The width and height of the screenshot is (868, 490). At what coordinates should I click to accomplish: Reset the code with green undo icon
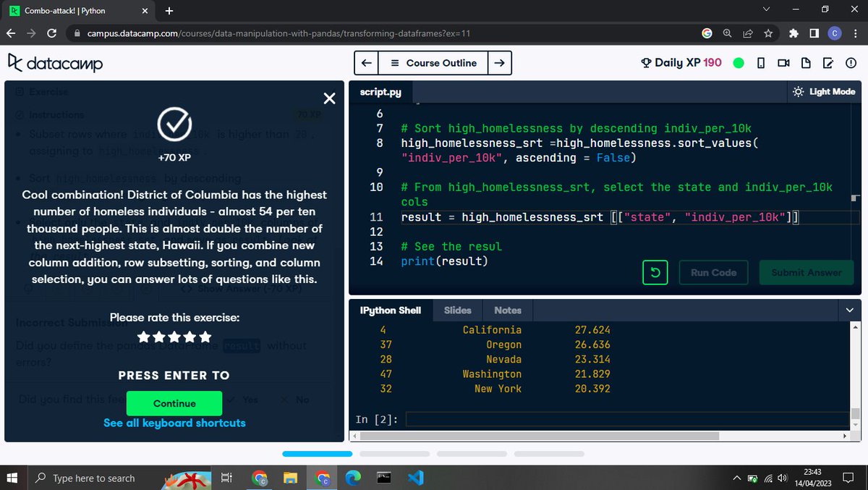[x=655, y=273]
